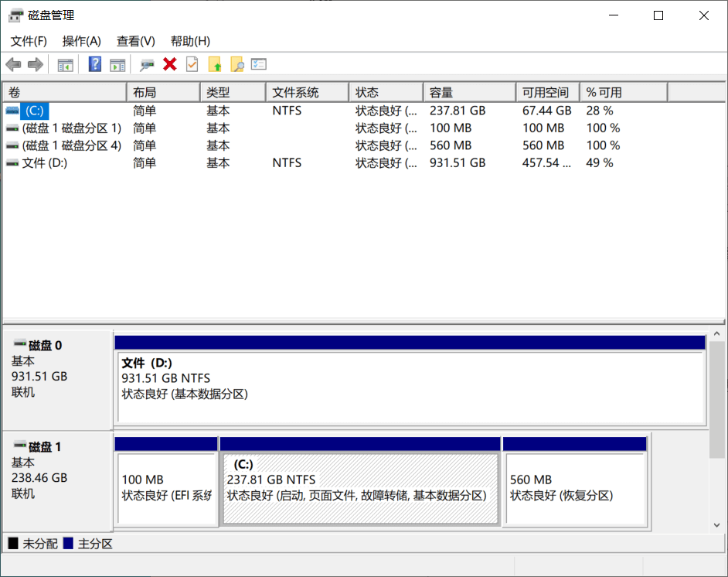Toggle the console tree pane icon
Screen dimensions: 728x577
tap(66, 65)
